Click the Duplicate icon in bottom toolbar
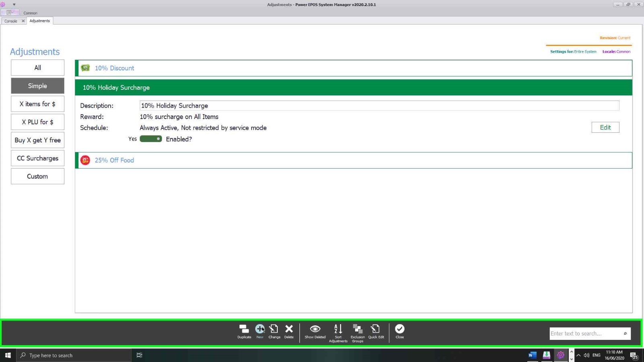The image size is (644, 362). (x=244, y=329)
